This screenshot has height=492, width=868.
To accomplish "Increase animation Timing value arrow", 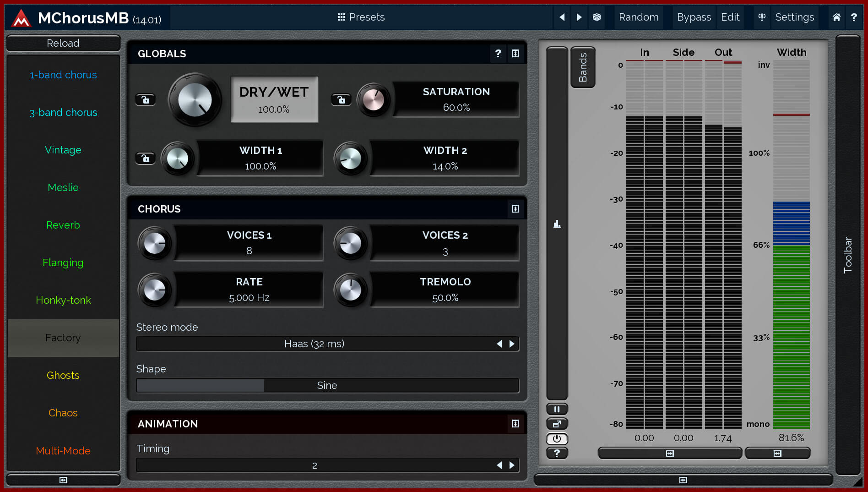I will (x=512, y=465).
